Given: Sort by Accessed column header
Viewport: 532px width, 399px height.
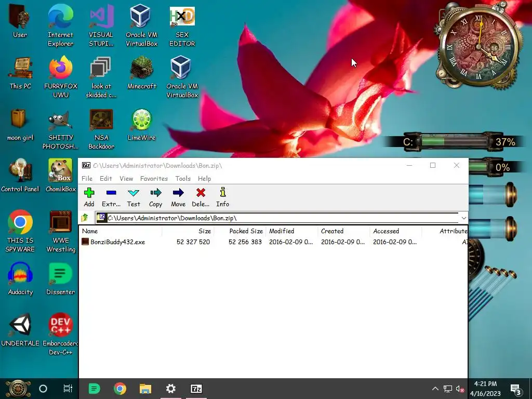Looking at the screenshot, I should click(395, 231).
